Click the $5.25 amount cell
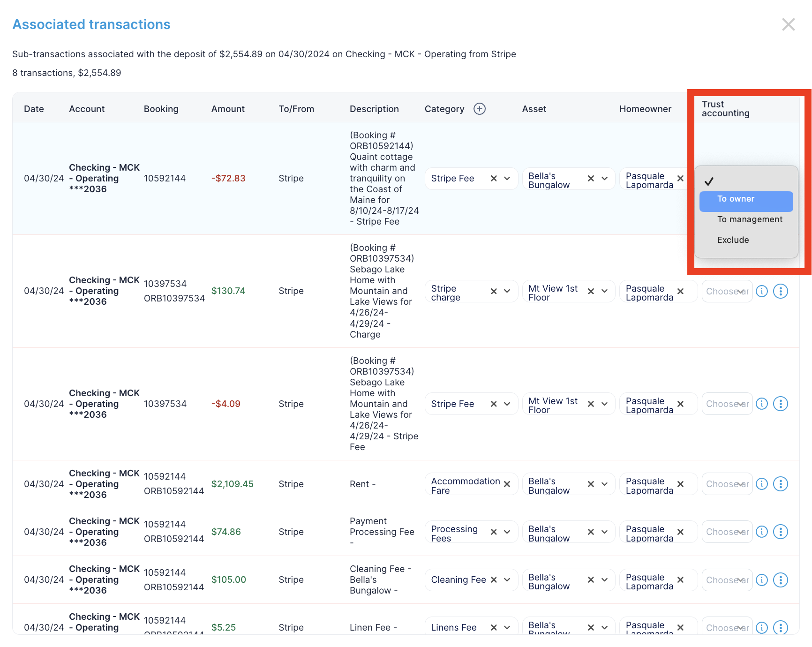This screenshot has width=812, height=647. pos(224,627)
